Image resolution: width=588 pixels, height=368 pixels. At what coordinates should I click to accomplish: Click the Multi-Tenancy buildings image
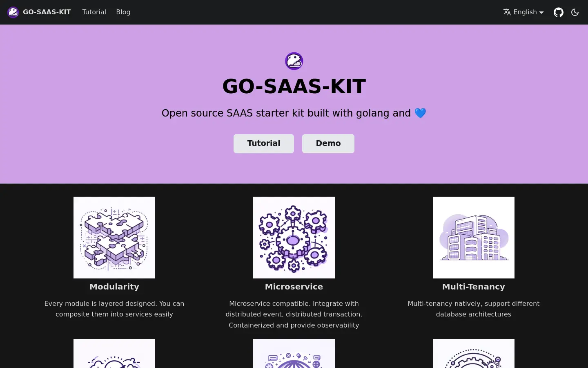point(474,238)
